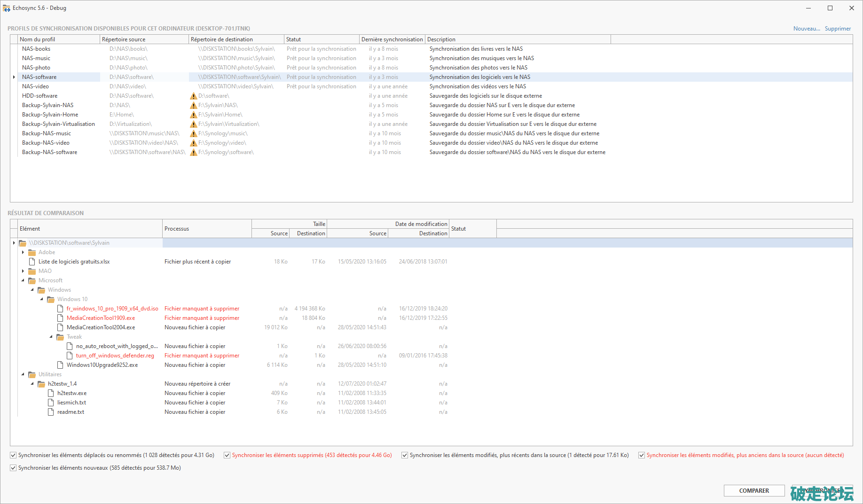
Task: Click the Nouveau... link
Action: (807, 29)
